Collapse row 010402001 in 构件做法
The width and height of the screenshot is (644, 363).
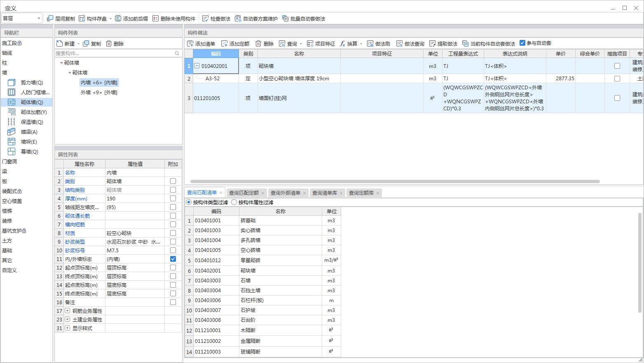[x=197, y=66]
